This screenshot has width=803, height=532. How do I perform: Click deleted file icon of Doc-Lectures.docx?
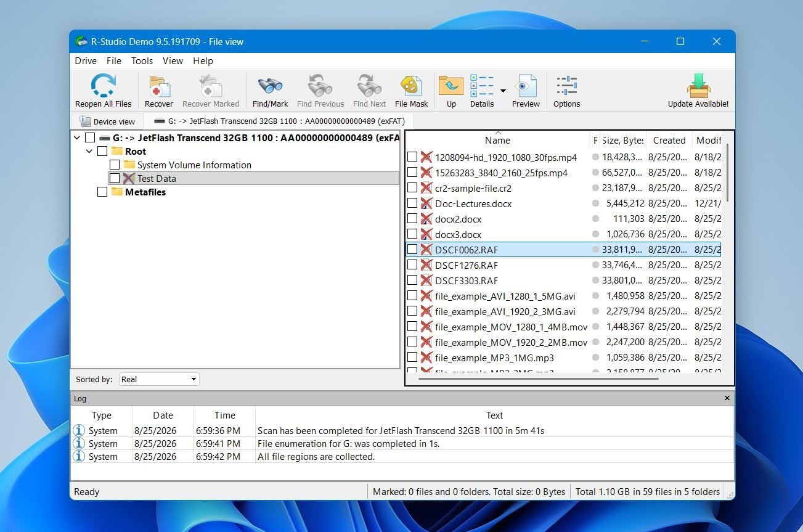click(426, 203)
